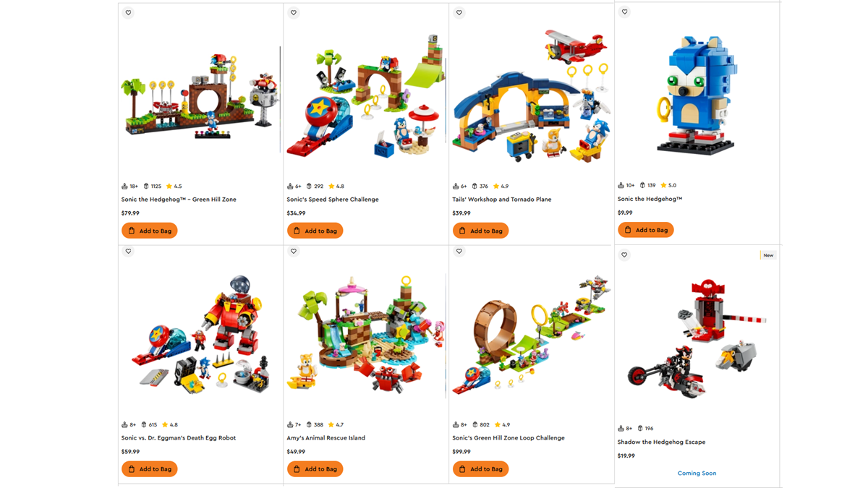Wishlist Sonic's Speed Sphere Challenge with heart icon

pos(293,12)
